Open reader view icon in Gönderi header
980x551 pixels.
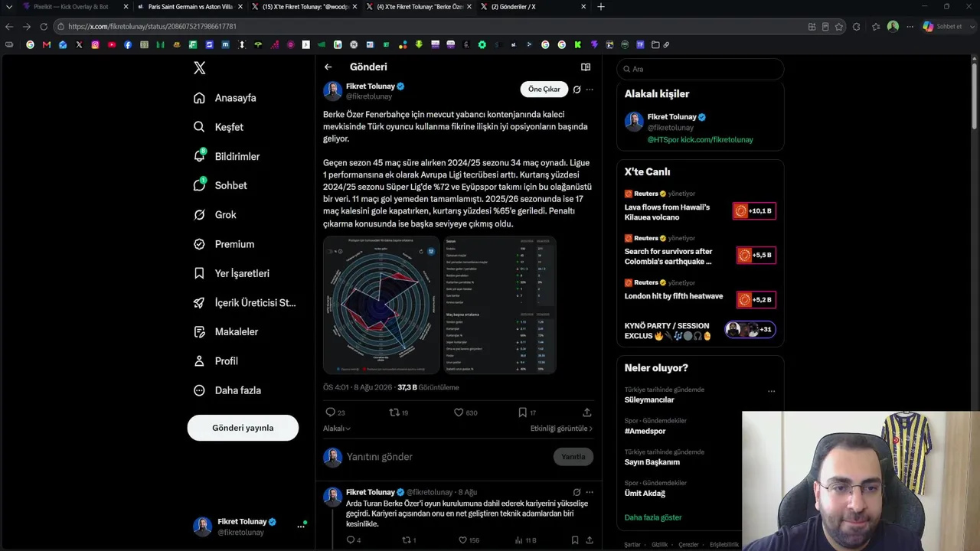(x=586, y=67)
